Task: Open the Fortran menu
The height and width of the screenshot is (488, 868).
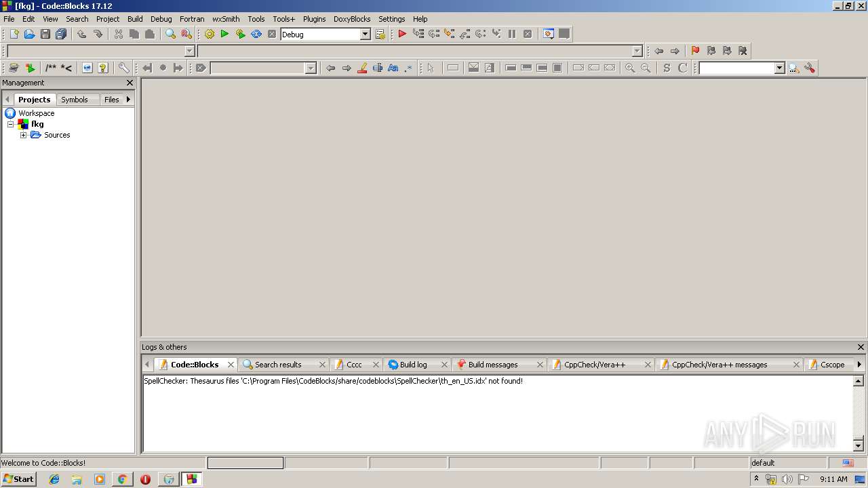Action: point(192,19)
